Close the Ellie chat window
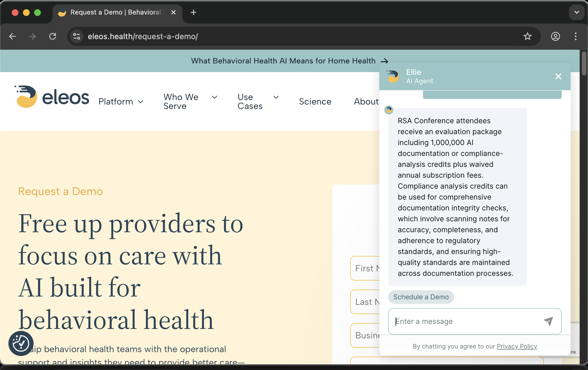Viewport: 588px width, 370px height. (558, 76)
